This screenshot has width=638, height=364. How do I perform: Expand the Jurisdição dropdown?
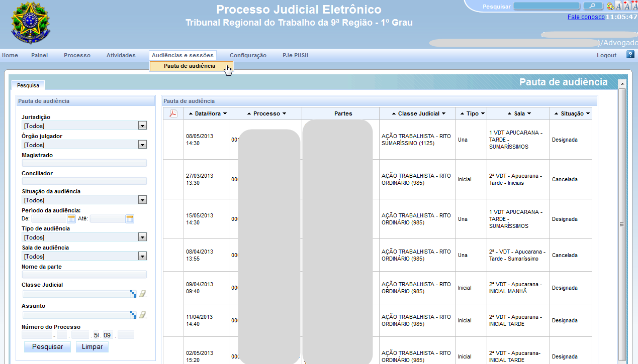click(142, 126)
